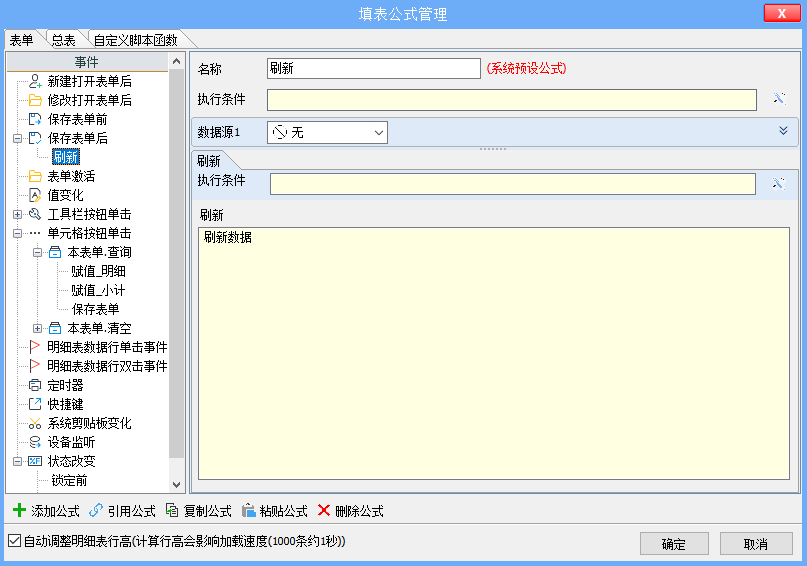The height and width of the screenshot is (566, 807).
Task: Click the 定时器 icon
Action: 35,385
